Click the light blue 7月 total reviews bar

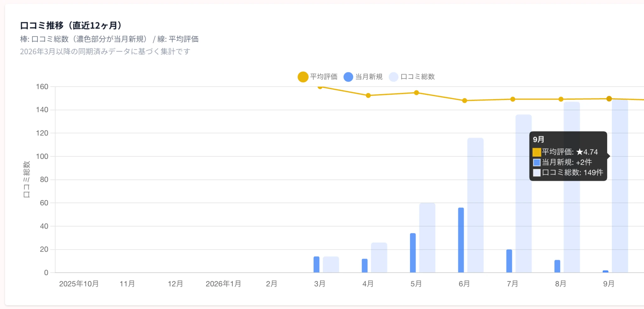pyautogui.click(x=524, y=193)
